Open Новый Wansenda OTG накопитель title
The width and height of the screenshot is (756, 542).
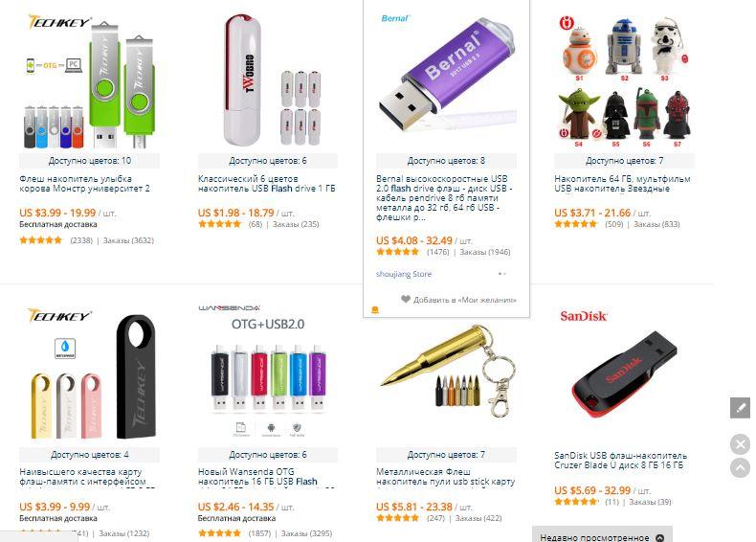257,477
